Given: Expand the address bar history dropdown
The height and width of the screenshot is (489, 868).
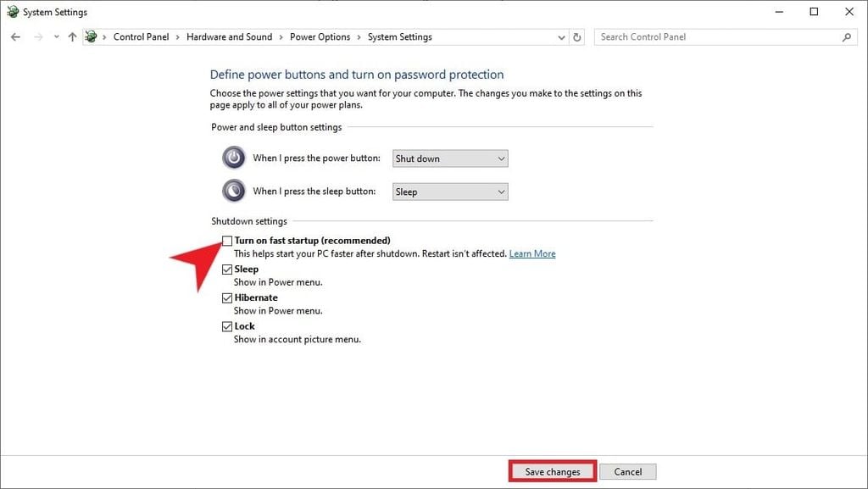Looking at the screenshot, I should pos(561,37).
